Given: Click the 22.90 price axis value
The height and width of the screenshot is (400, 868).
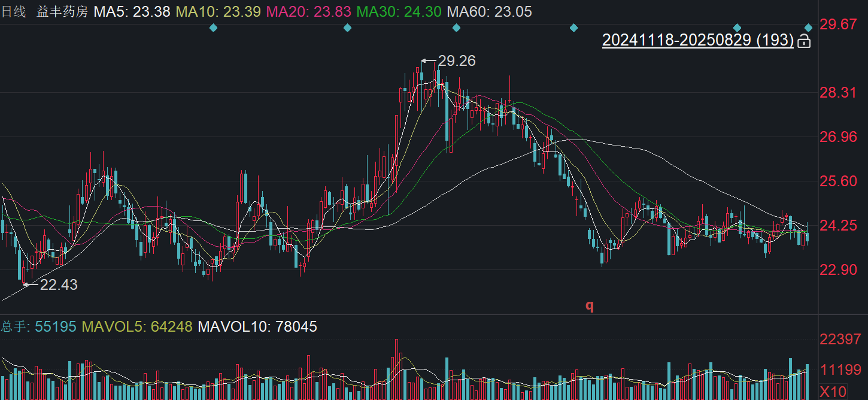Looking at the screenshot, I should pos(838,269).
